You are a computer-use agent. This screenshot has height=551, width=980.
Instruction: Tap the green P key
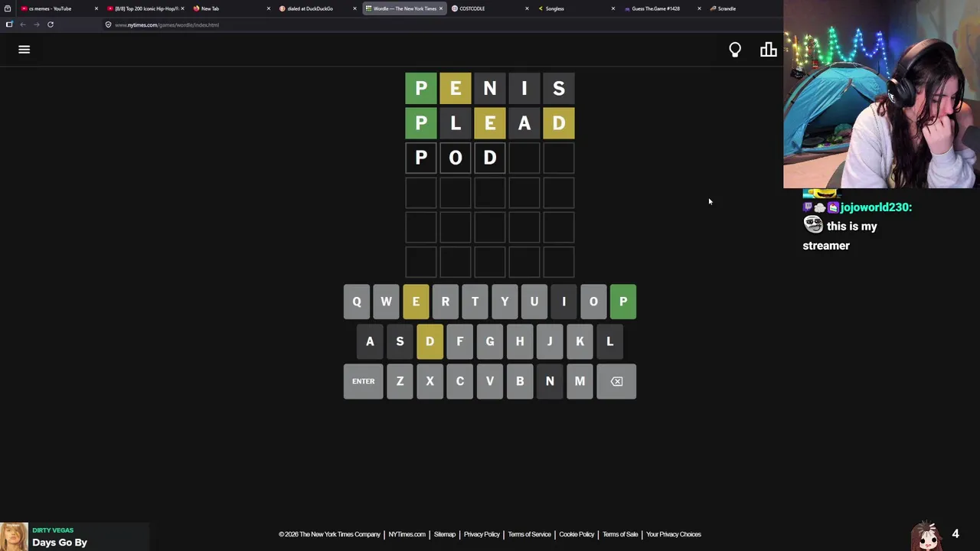[x=623, y=302]
